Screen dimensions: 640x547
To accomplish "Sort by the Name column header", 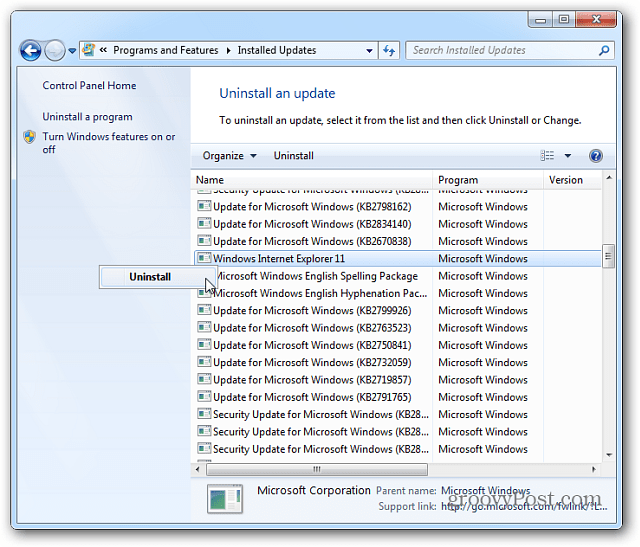I will (x=312, y=180).
